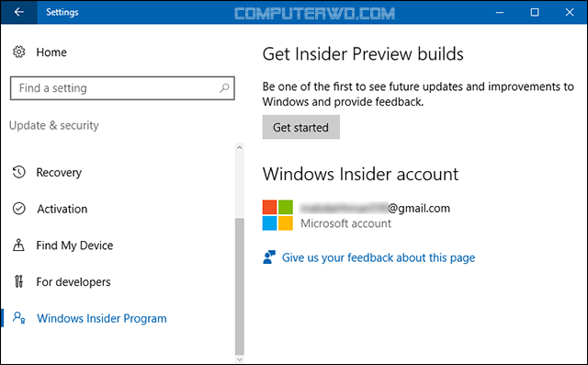Click the search magnifier icon
588x365 pixels.
(224, 88)
